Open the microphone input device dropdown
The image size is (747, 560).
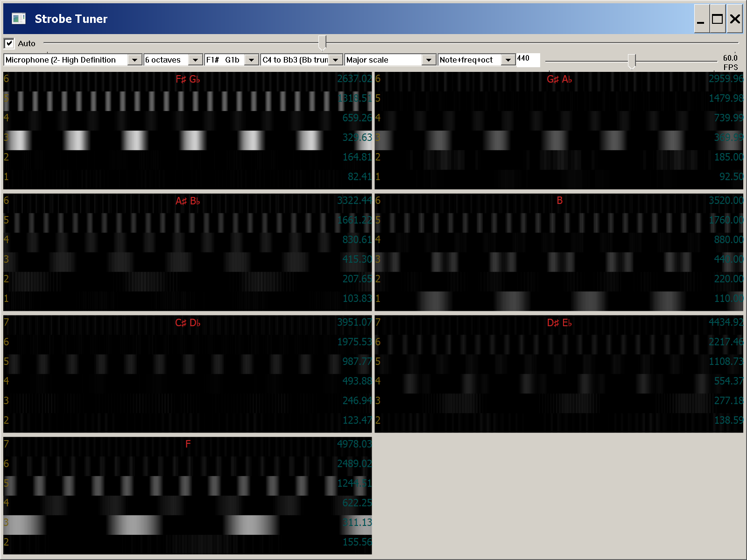point(135,60)
